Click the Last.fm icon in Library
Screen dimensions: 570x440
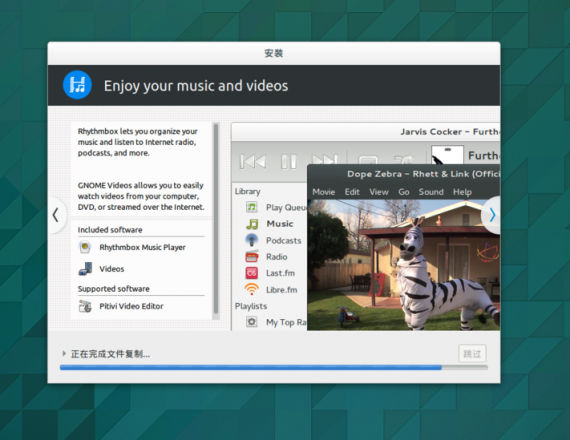tap(252, 273)
